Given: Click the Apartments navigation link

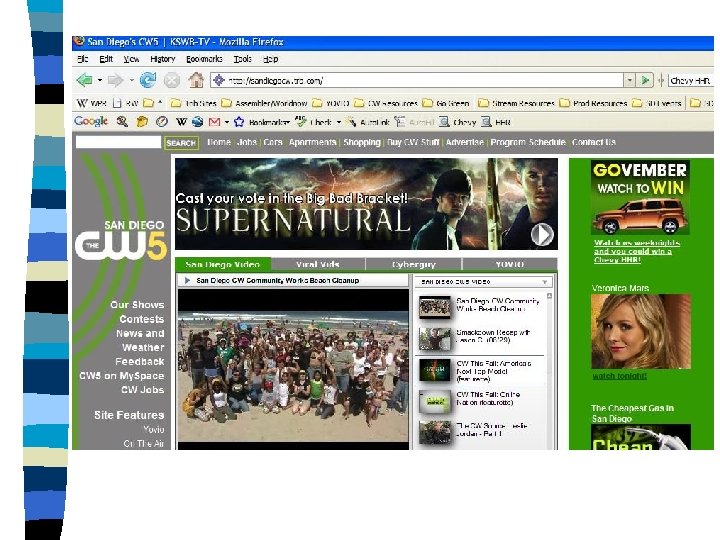Looking at the screenshot, I should 312,142.
